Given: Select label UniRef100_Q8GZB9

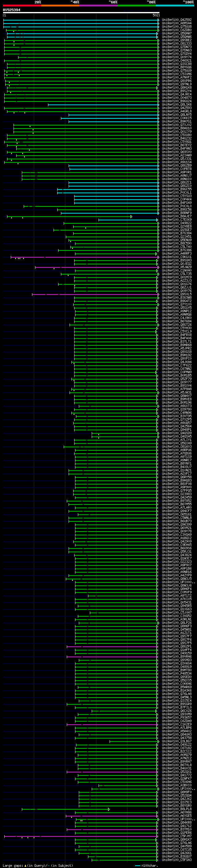Looking at the screenshot, I should [x=176, y=166].
